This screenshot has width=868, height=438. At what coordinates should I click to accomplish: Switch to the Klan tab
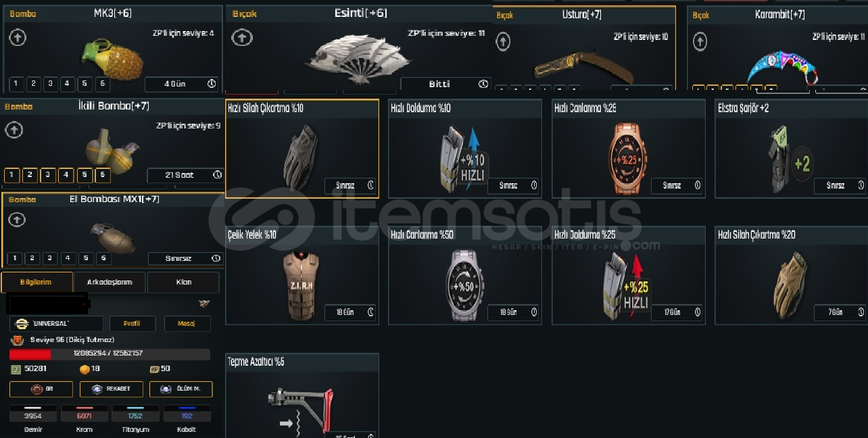click(183, 282)
